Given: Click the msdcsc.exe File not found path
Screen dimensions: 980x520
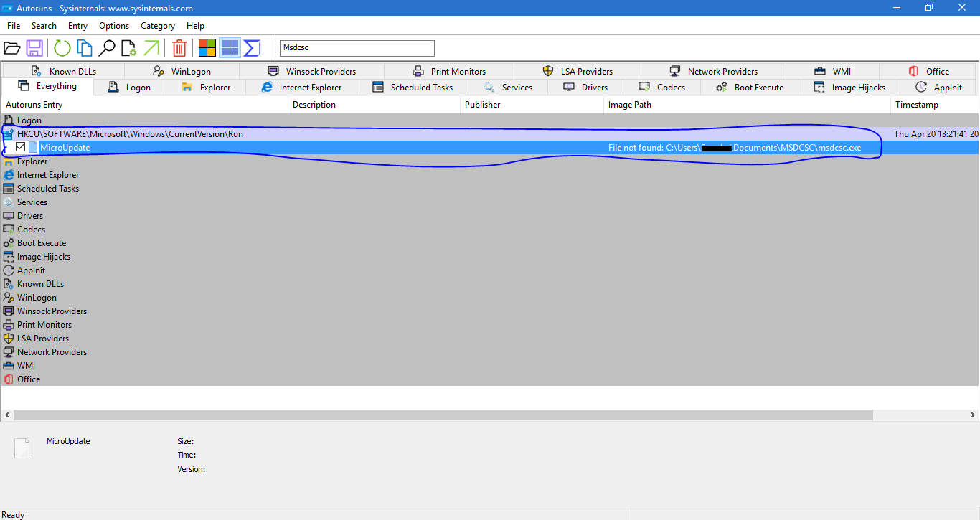Looking at the screenshot, I should (735, 148).
